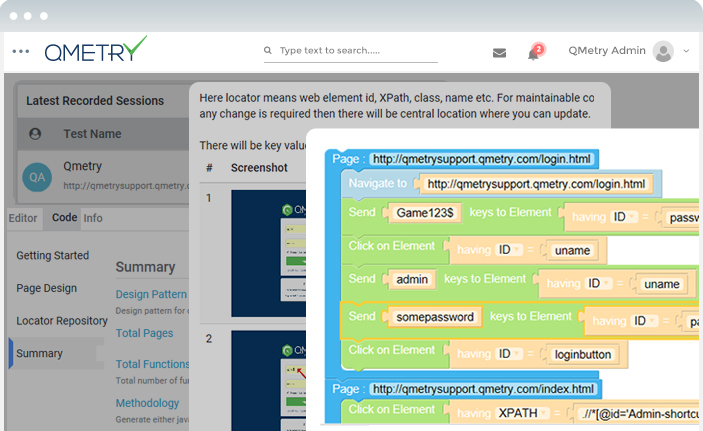Open the Design Pattern link

click(150, 294)
